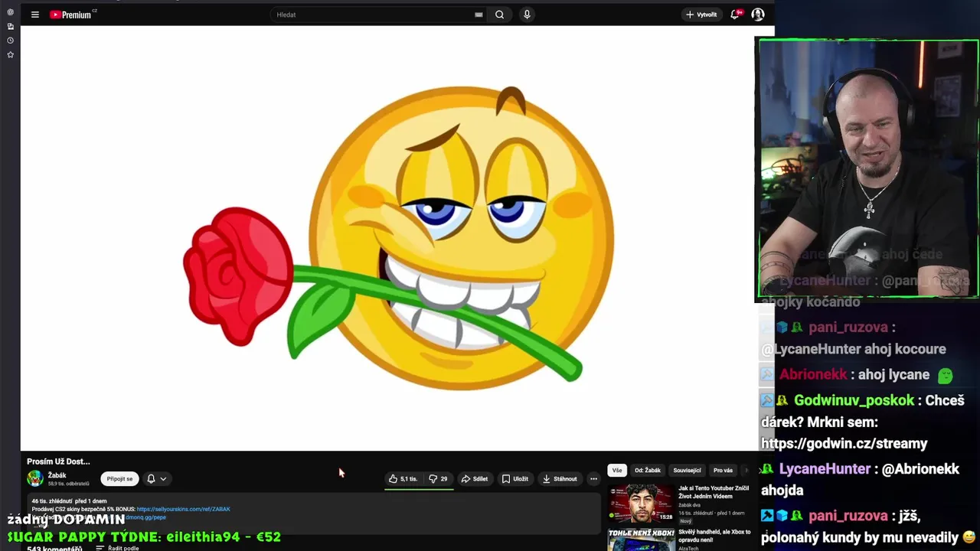Select the Od: Žabák filter chip
This screenshot has height=551, width=980.
coord(648,471)
